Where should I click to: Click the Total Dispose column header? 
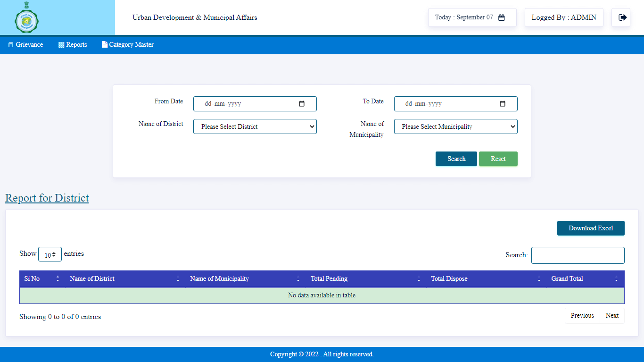point(487,279)
